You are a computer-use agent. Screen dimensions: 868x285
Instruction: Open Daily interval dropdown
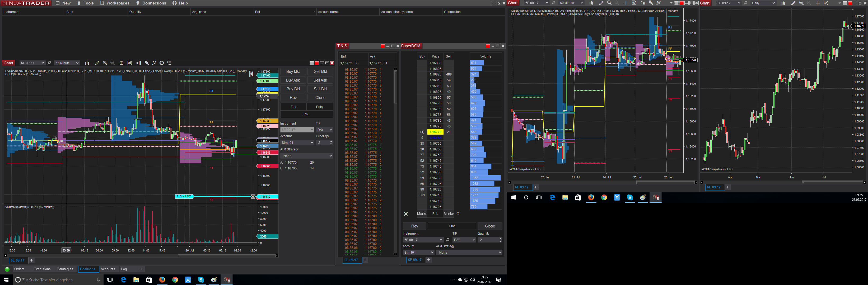click(x=763, y=3)
